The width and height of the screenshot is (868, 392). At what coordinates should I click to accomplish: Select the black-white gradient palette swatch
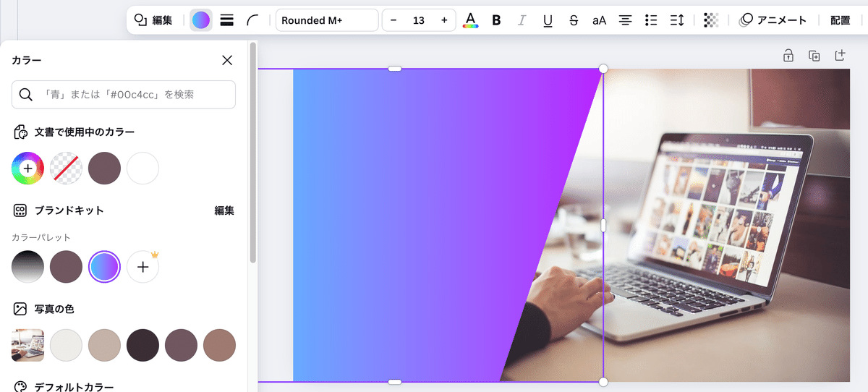pos(27,267)
